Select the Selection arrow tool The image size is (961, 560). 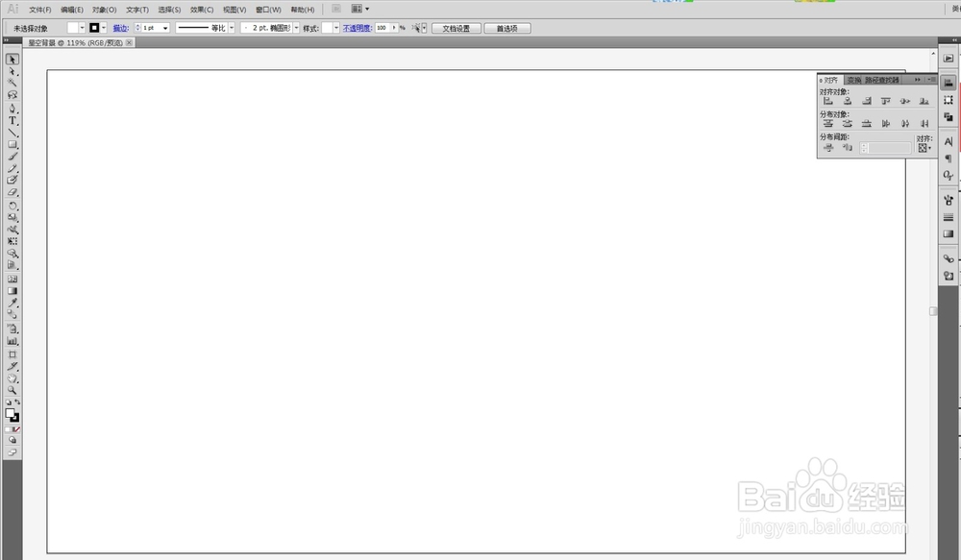12,60
